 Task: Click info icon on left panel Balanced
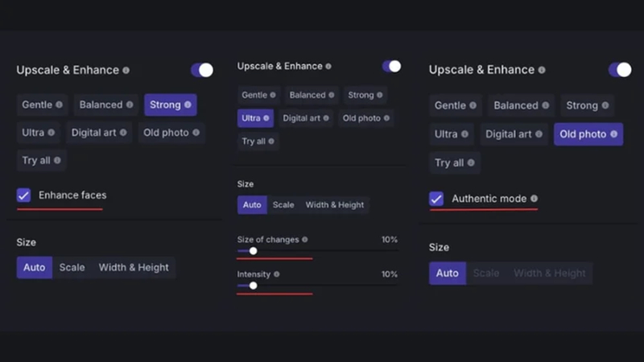[x=130, y=105]
